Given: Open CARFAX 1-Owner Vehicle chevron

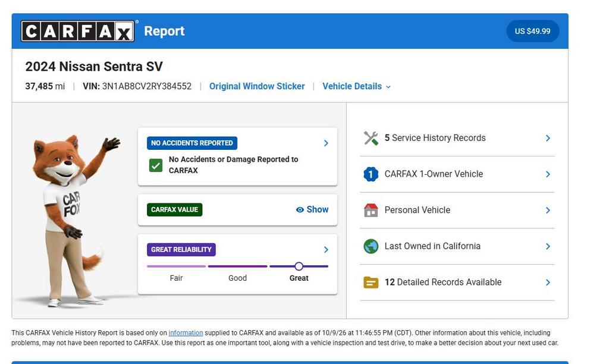Looking at the screenshot, I should [548, 174].
